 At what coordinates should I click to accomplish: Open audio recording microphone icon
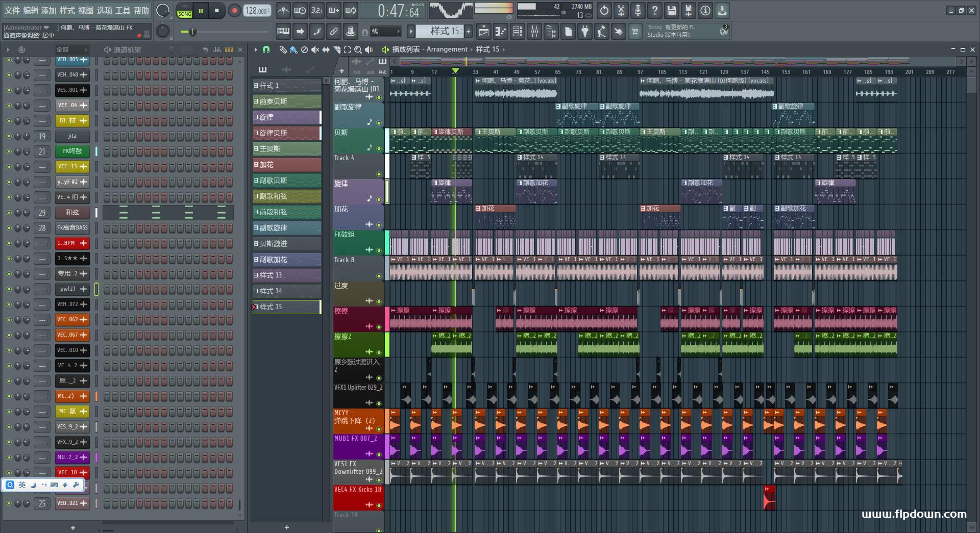click(x=638, y=10)
